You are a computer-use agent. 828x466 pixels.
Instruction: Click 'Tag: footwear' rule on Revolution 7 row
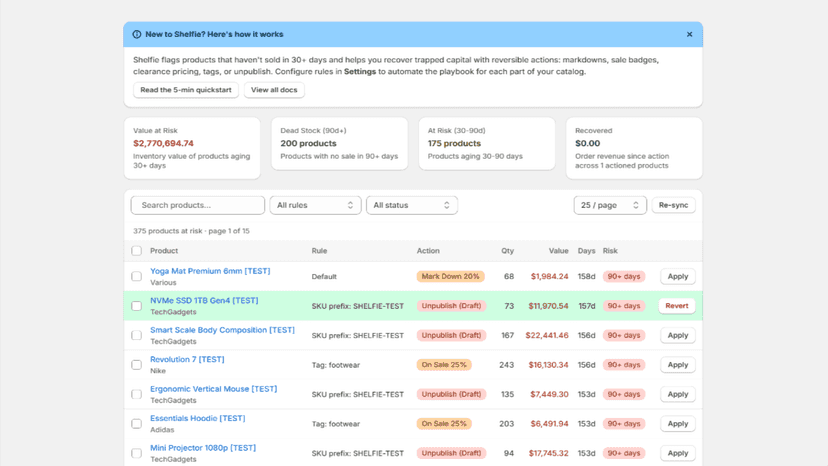click(x=336, y=365)
